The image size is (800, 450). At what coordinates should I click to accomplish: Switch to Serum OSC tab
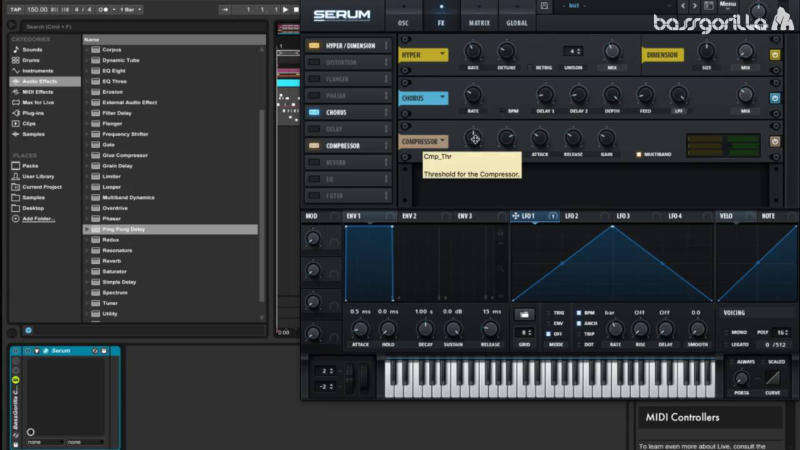pos(403,23)
